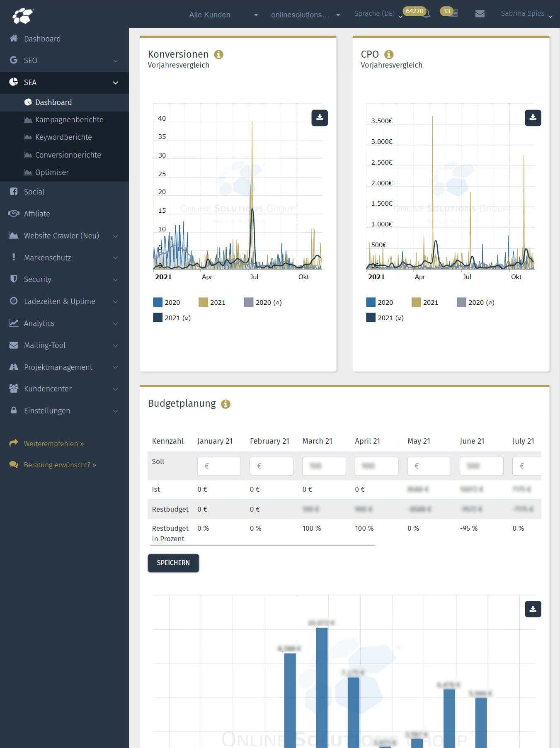Open the Alle Kunden dropdown
Screen dimensions: 560x748
point(223,15)
